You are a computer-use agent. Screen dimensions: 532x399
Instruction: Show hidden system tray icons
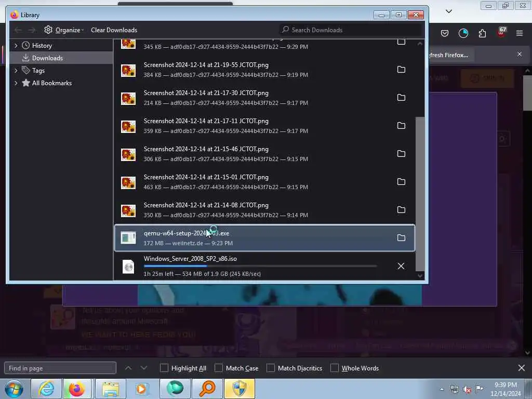[442, 390]
